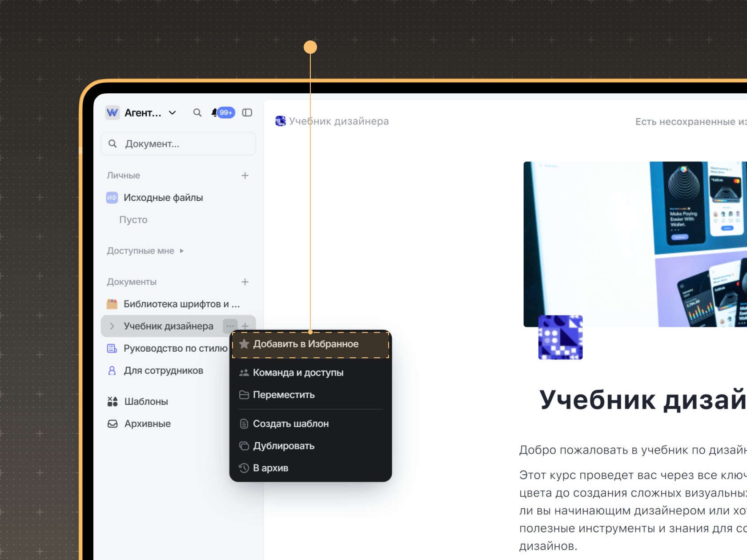Choose Команда и доступы from context menu
747x560 pixels.
click(298, 373)
